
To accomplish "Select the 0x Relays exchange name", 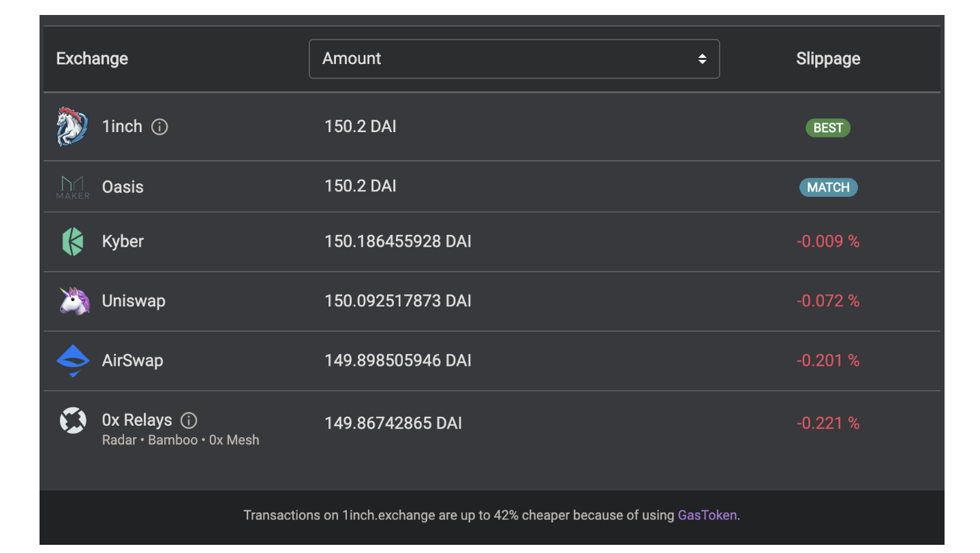I will coord(137,420).
